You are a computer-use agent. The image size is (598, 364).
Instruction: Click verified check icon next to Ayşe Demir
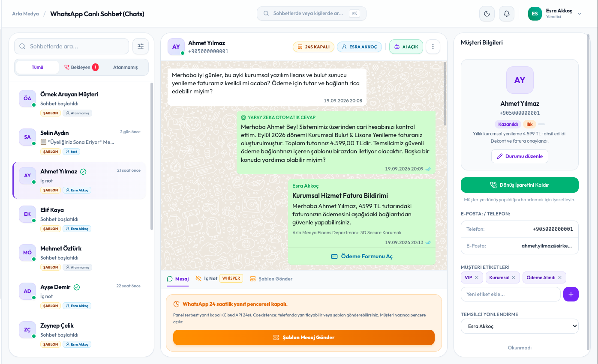coord(77,287)
